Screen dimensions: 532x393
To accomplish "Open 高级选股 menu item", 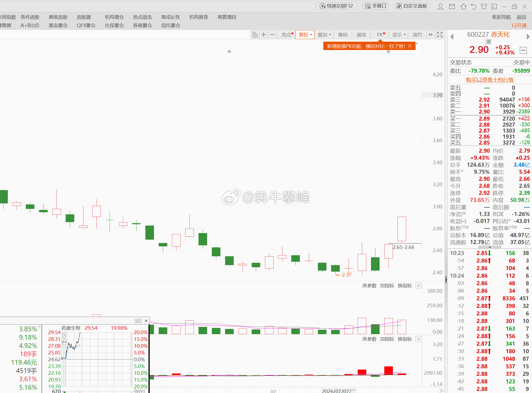I will click(58, 17).
